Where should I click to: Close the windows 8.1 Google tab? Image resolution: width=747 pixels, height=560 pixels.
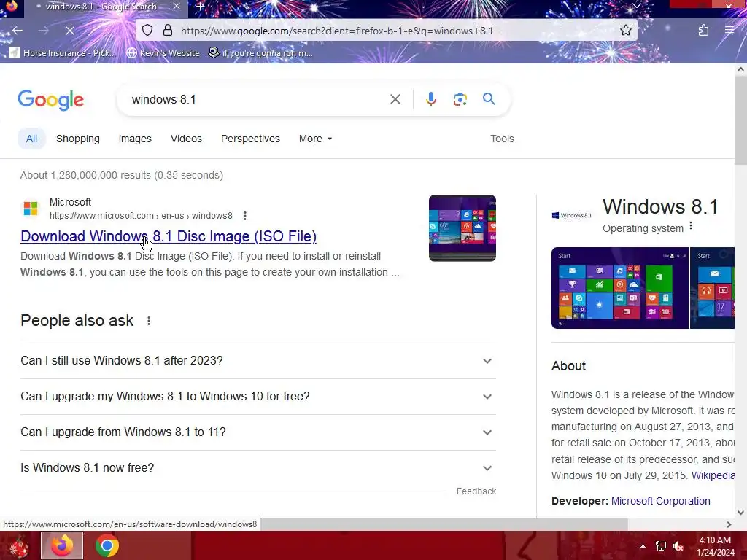tap(177, 6)
